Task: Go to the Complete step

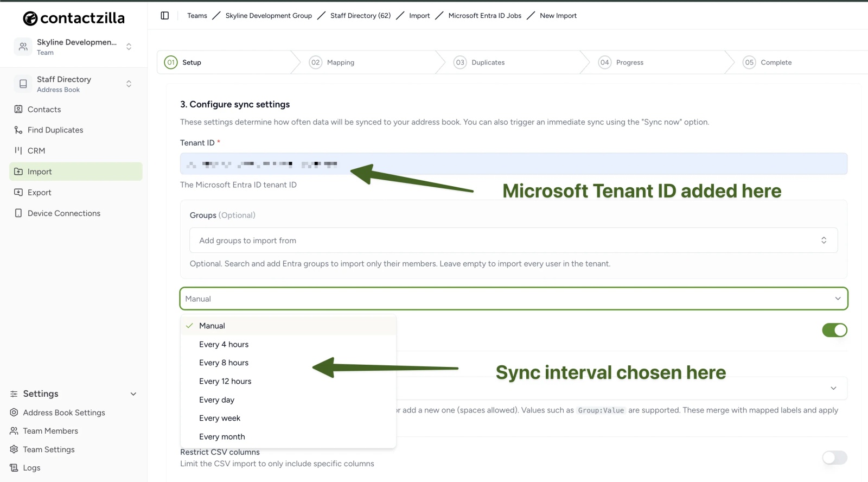Action: coord(767,62)
